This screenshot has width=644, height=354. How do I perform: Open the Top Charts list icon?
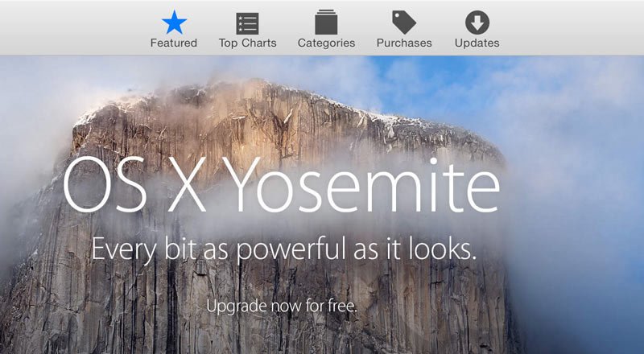tap(247, 23)
